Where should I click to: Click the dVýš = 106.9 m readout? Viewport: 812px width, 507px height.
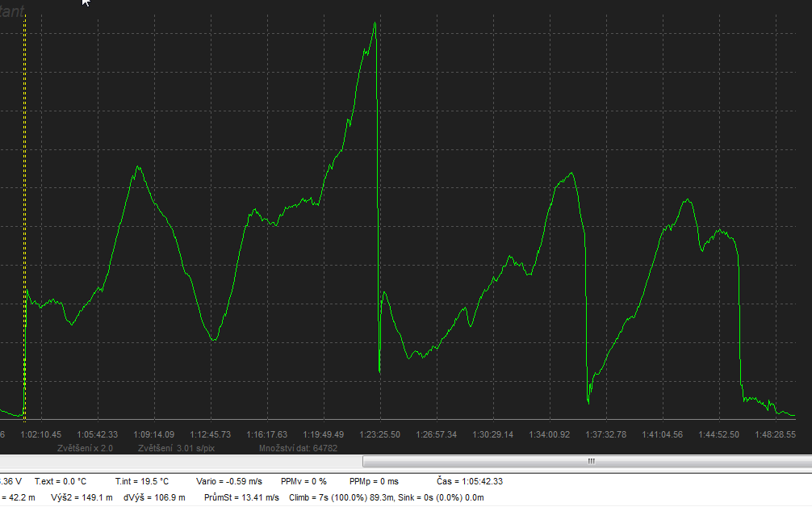[x=154, y=497]
